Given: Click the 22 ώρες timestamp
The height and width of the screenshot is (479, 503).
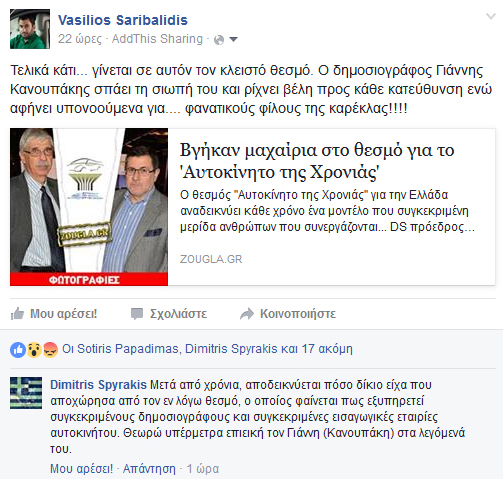Looking at the screenshot, I should click(80, 39).
